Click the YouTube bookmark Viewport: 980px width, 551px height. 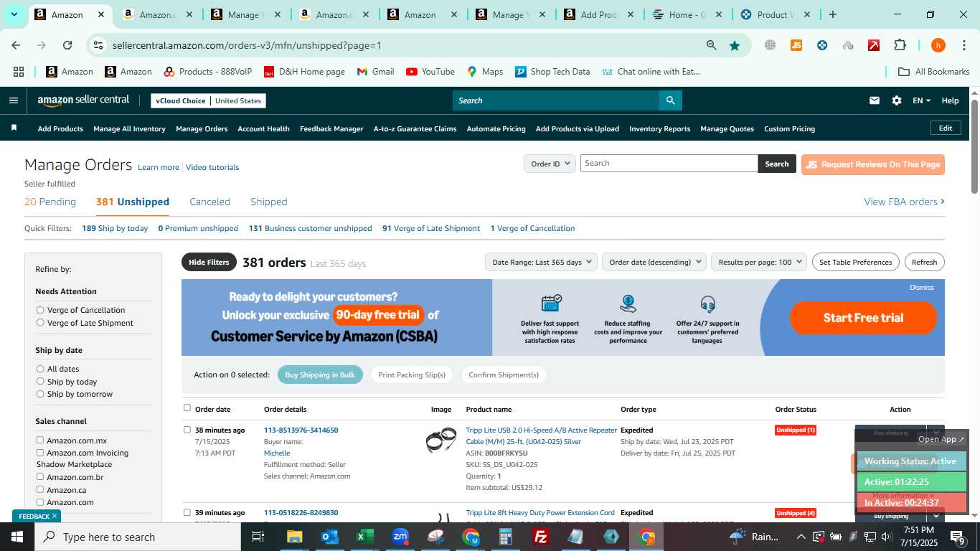[430, 72]
